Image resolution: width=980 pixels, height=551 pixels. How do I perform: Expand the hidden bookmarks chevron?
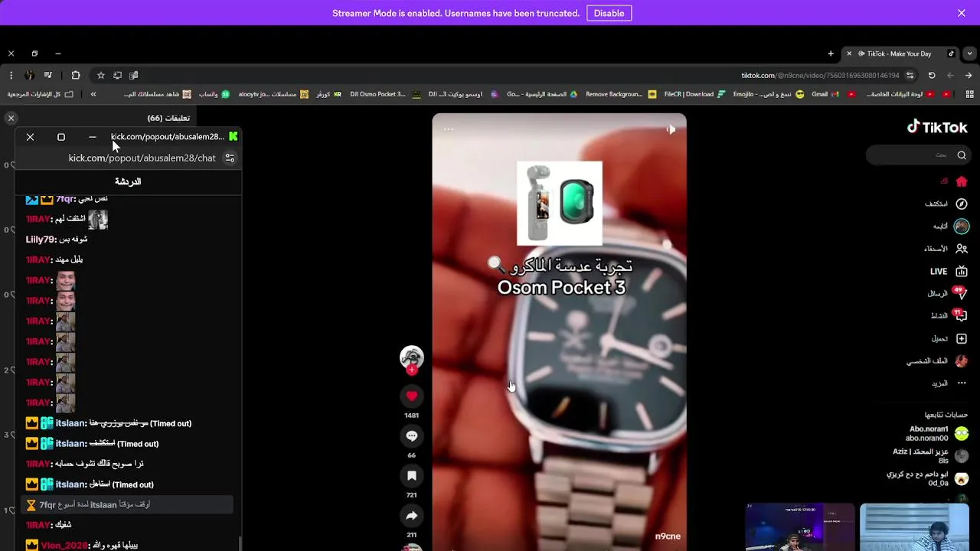93,94
